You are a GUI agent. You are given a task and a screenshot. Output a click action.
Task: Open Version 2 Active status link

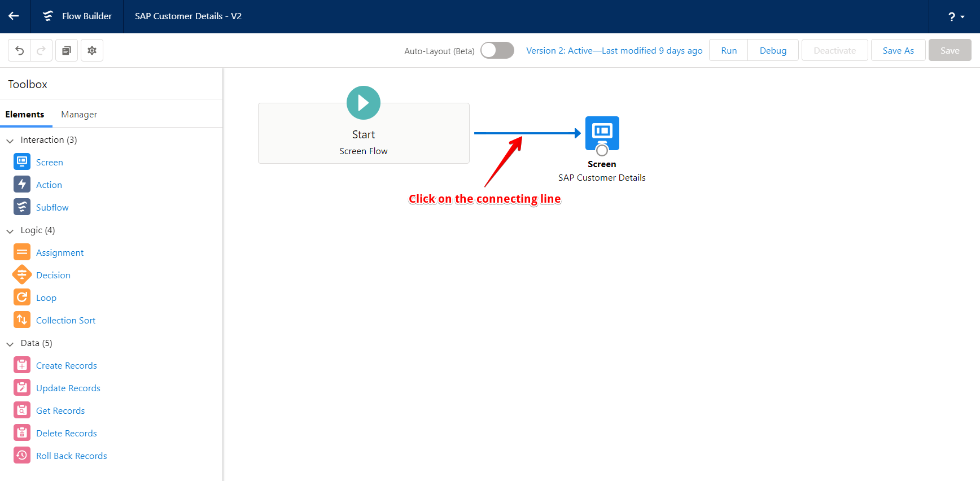(x=614, y=51)
